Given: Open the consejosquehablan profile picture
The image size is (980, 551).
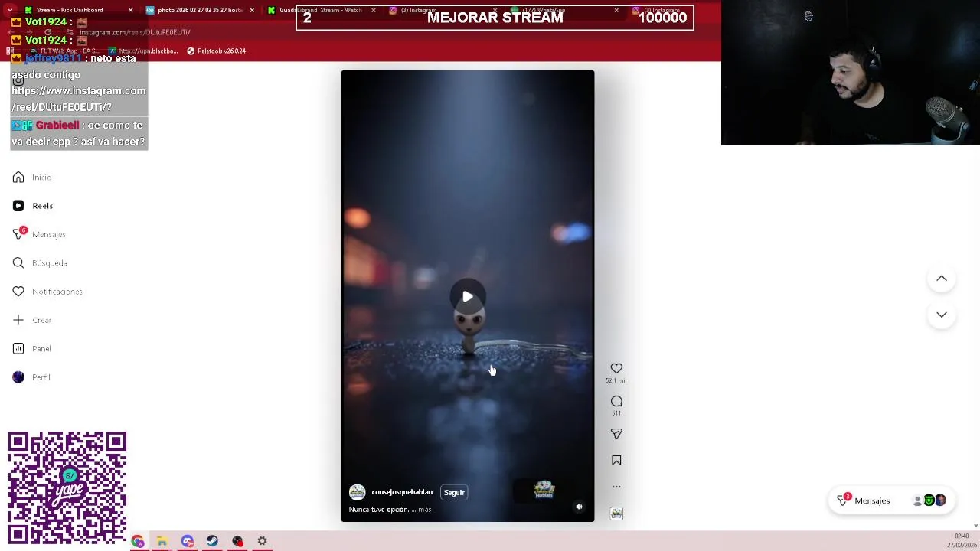Looking at the screenshot, I should coord(357,492).
